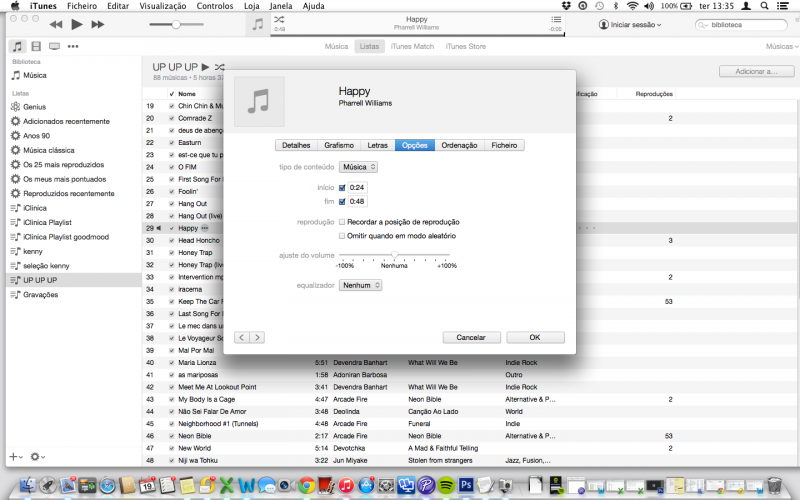
Task: Switch to the Letras tab
Action: pyautogui.click(x=378, y=145)
